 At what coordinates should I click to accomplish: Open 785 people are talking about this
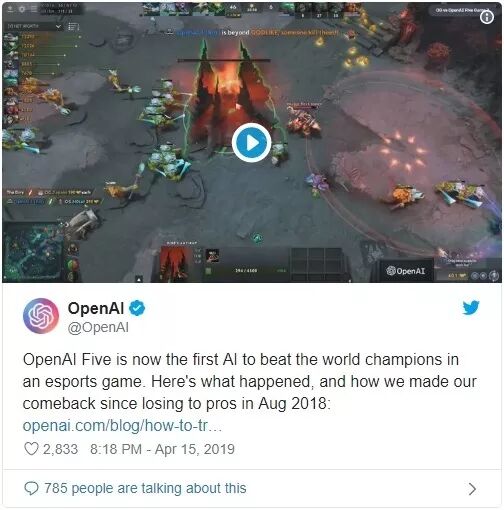point(145,488)
